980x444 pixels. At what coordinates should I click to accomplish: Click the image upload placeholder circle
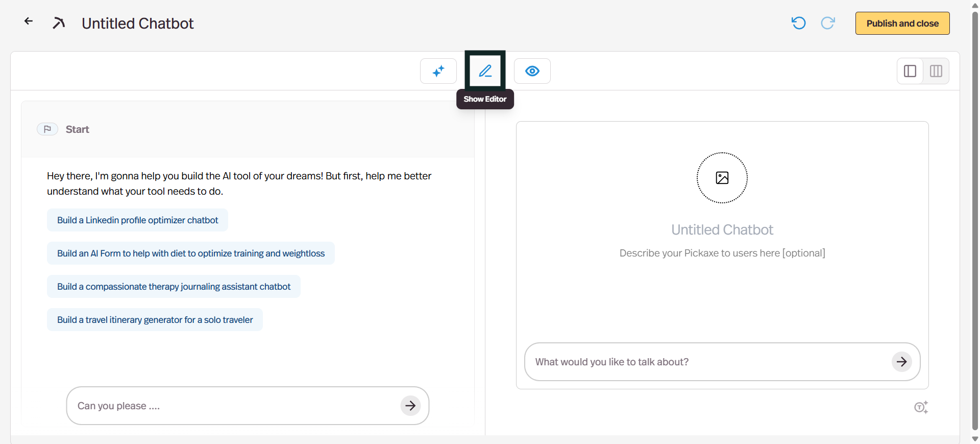pyautogui.click(x=722, y=178)
